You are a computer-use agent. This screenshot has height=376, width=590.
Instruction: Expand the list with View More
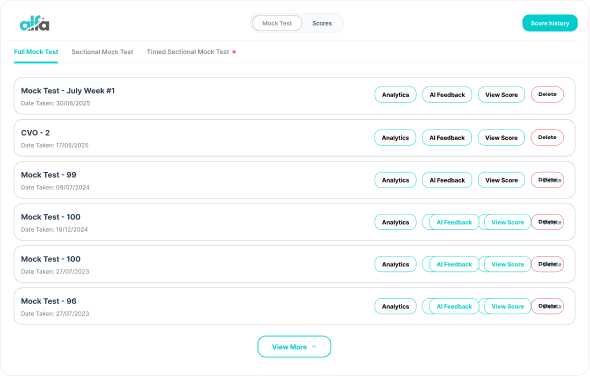294,347
